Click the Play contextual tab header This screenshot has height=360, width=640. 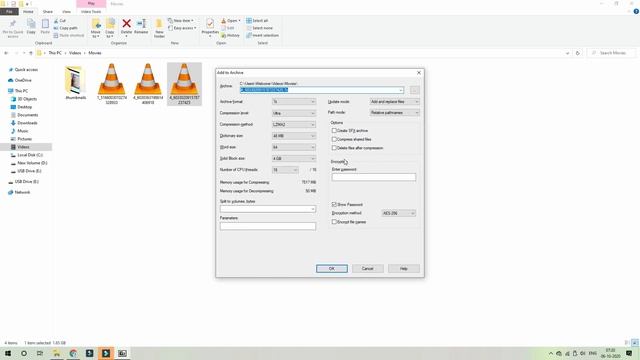click(91, 4)
